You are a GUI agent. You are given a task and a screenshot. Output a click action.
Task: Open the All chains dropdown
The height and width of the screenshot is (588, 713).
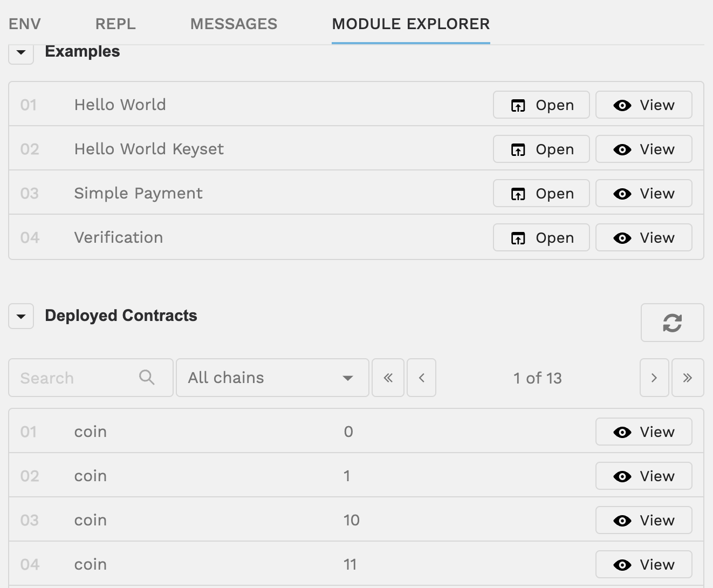click(x=272, y=378)
